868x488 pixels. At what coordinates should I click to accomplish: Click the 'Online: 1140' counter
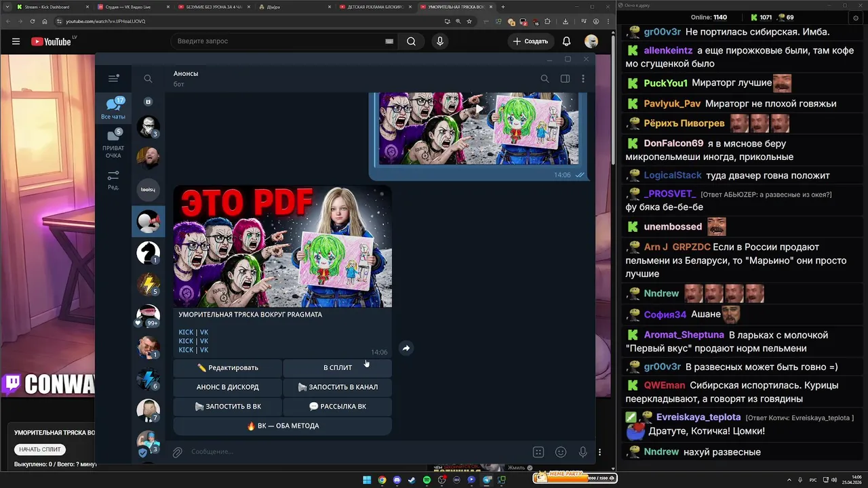pos(709,17)
